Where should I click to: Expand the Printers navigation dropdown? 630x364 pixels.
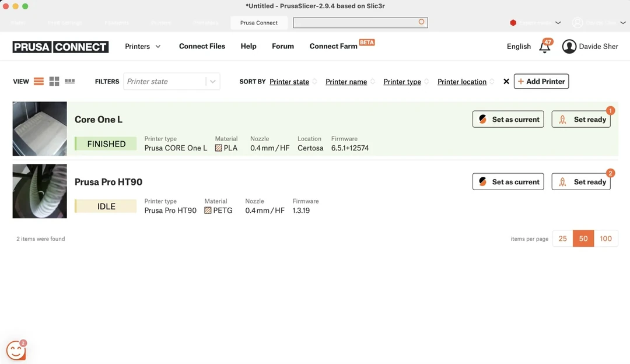pos(143,47)
